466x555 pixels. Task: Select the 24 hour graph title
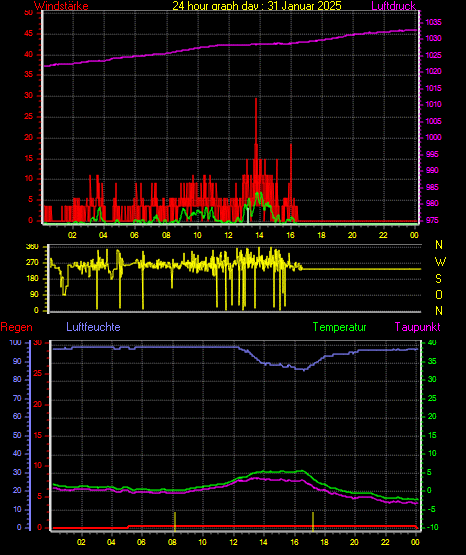tap(257, 6)
